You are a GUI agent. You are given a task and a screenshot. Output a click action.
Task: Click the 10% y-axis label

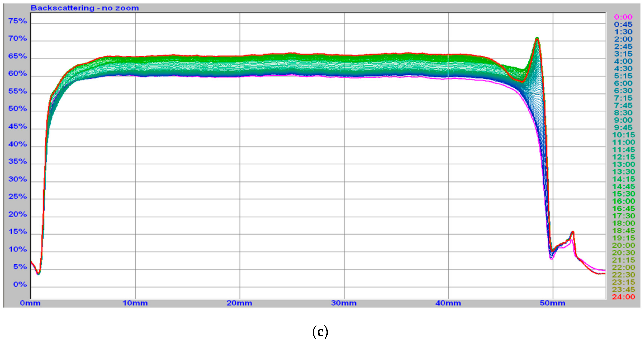[x=17, y=250]
